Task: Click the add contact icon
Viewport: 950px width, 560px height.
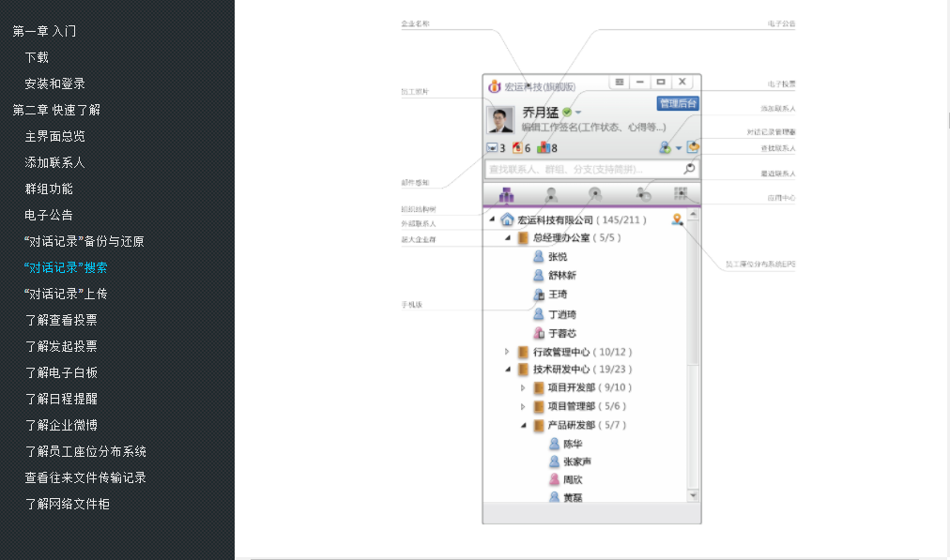Action: pyautogui.click(x=666, y=147)
